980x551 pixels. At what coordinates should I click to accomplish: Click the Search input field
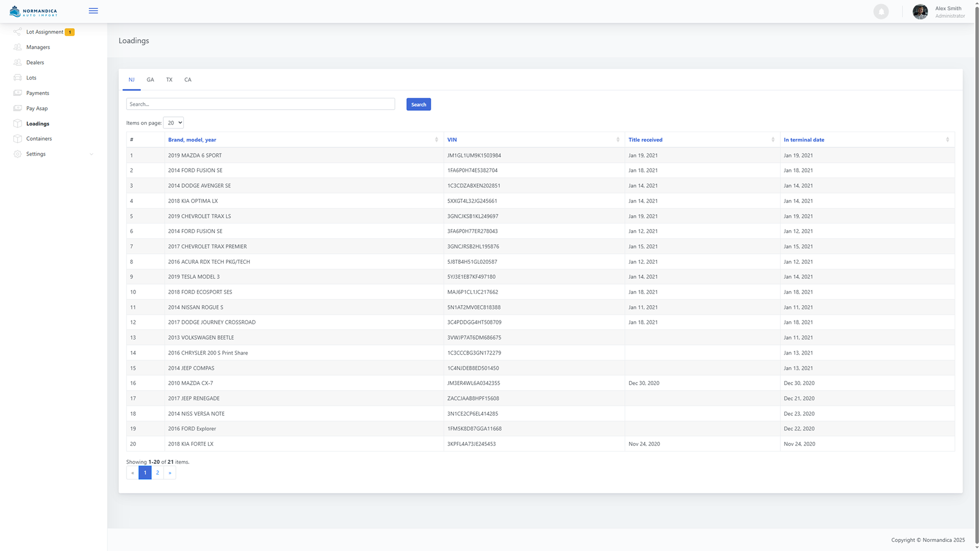point(260,104)
